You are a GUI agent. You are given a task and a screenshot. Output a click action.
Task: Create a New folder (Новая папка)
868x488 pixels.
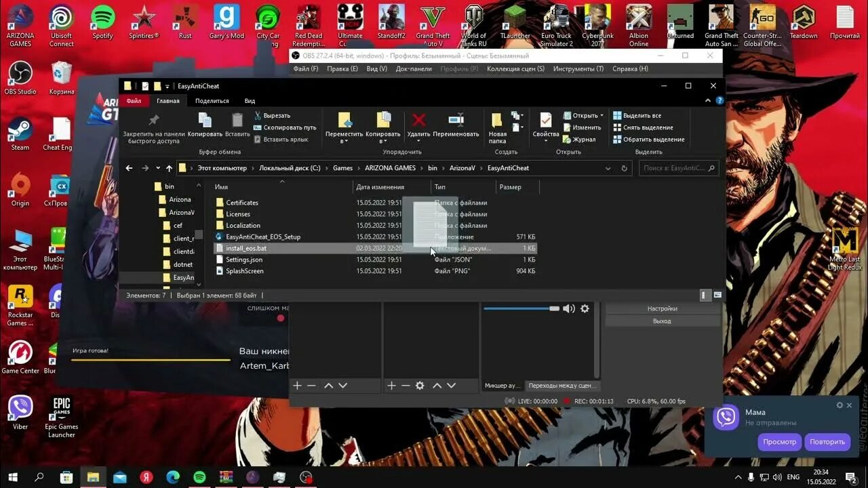(x=497, y=127)
